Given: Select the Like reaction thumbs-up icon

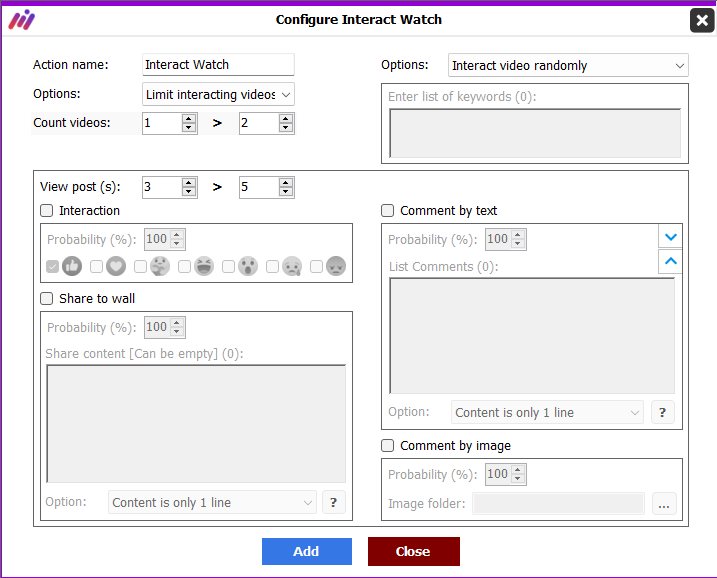Looking at the screenshot, I should [x=72, y=266].
